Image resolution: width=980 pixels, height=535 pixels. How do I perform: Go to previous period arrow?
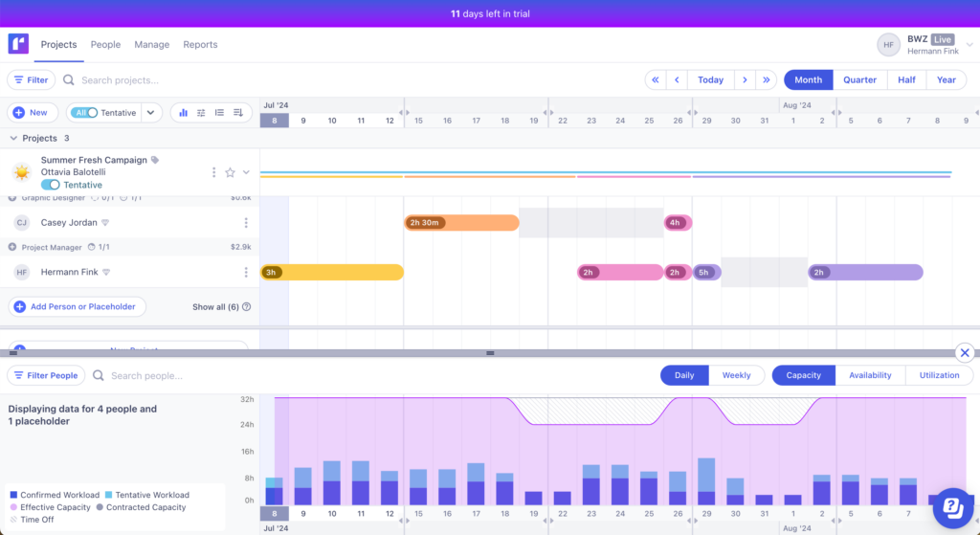677,80
